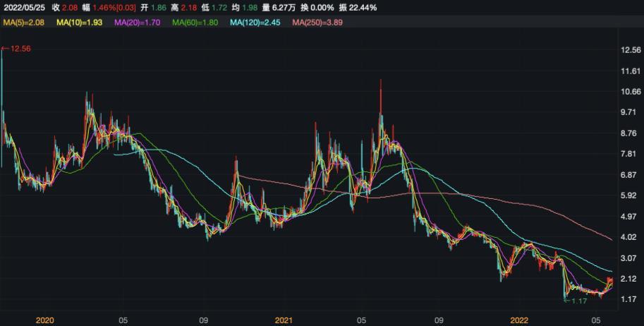644x326 pixels.
Task: Click the 11.61 price axis label
Action: point(631,71)
